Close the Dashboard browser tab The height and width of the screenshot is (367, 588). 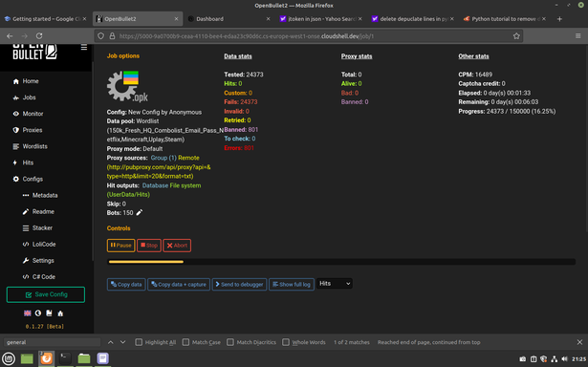(x=268, y=19)
